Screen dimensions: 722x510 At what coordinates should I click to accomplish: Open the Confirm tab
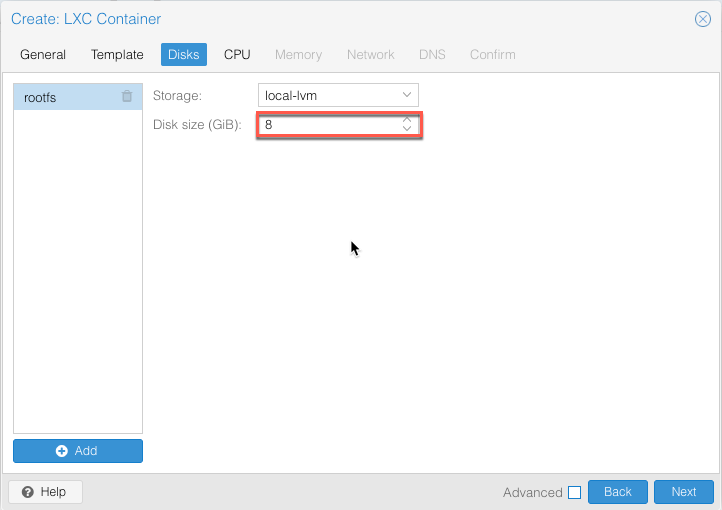click(x=493, y=54)
